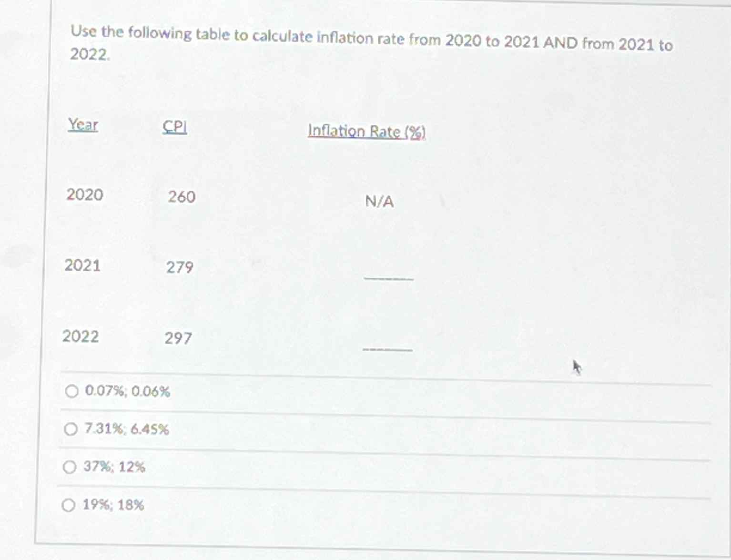This screenshot has height=560, width=731.
Task: Select the 19%; 18% answer option
Action: click(x=70, y=505)
